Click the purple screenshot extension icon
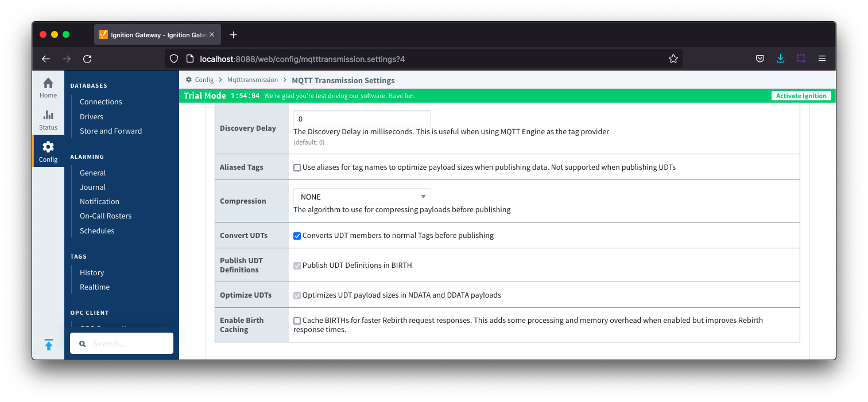This screenshot has height=402, width=868. pyautogui.click(x=801, y=58)
